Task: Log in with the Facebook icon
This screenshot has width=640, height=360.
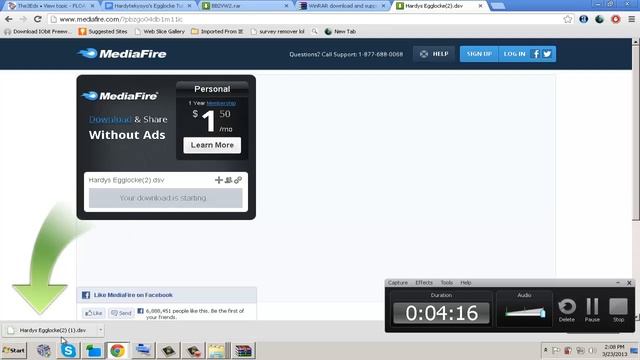Action: click(x=536, y=54)
